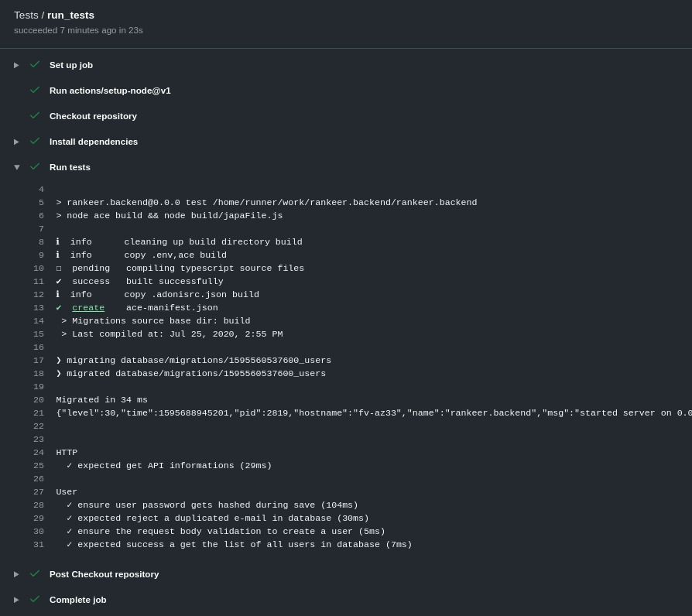The height and width of the screenshot is (616, 692).
Task: Open the Tests workflow breadcrumb
Action: [26, 15]
